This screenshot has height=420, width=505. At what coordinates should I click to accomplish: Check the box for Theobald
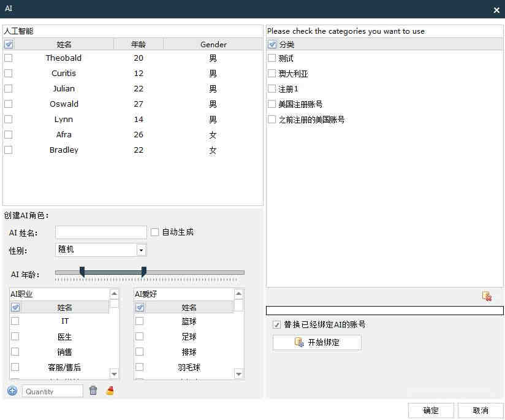point(9,58)
